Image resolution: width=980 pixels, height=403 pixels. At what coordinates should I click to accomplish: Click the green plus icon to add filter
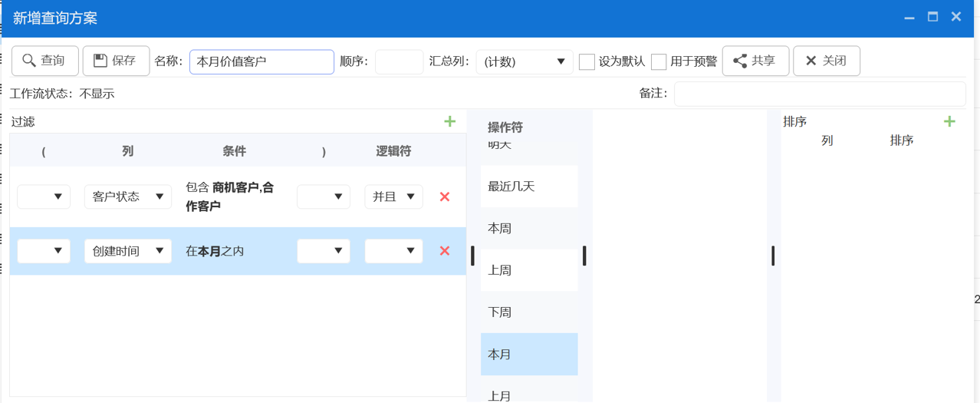point(449,121)
